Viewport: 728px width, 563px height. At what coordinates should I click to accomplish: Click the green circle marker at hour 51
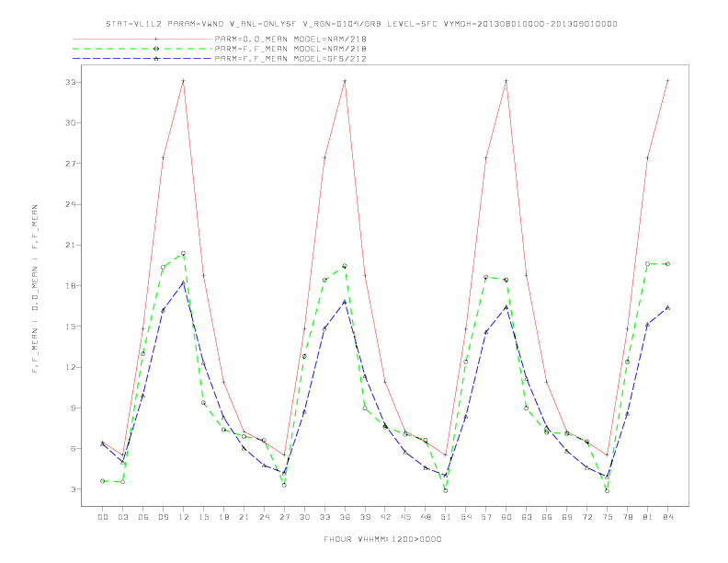click(x=446, y=490)
